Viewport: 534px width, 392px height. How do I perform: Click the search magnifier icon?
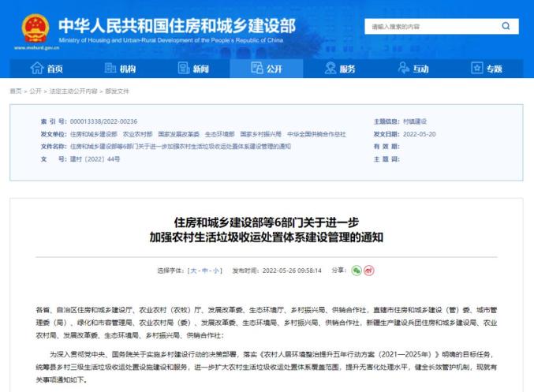tap(506, 26)
